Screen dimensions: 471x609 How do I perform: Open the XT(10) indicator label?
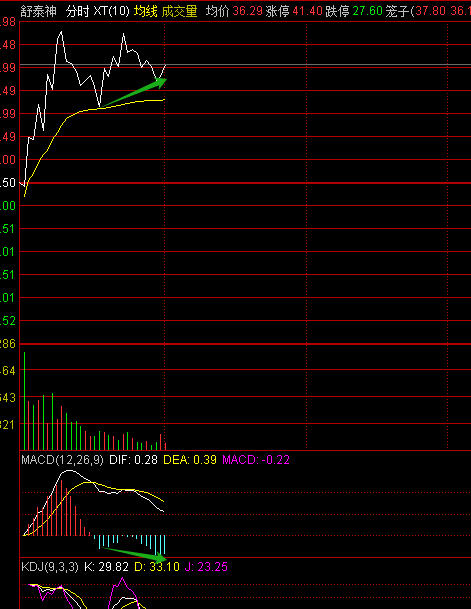(111, 11)
